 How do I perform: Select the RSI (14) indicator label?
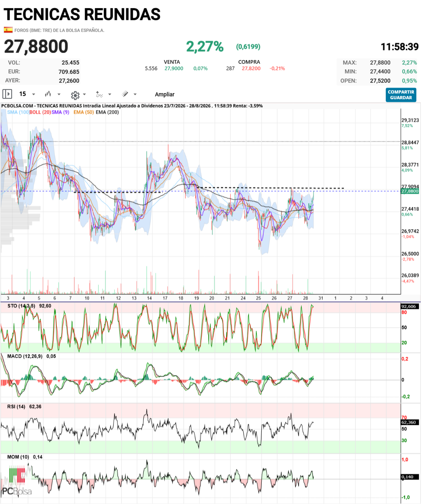(16, 407)
